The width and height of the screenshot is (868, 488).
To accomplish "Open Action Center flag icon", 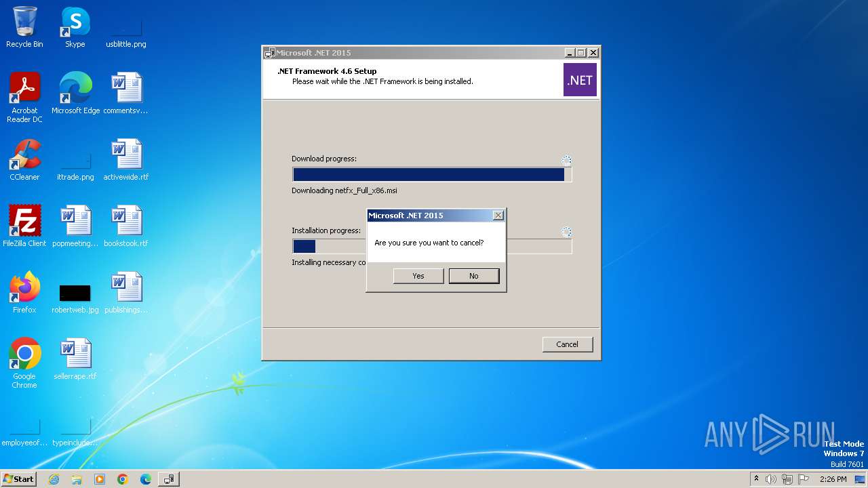I will (804, 479).
